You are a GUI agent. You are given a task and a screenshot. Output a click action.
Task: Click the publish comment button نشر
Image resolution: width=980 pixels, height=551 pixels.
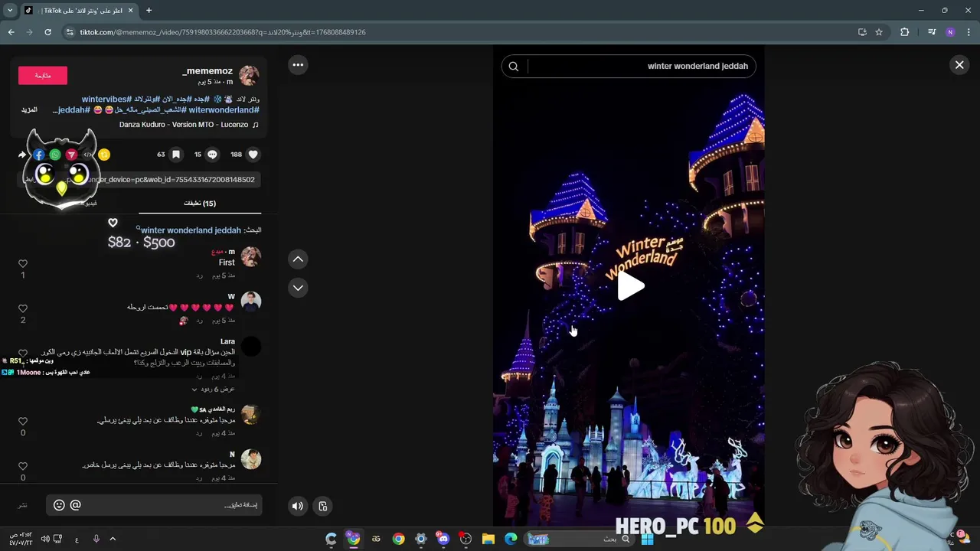tap(23, 505)
